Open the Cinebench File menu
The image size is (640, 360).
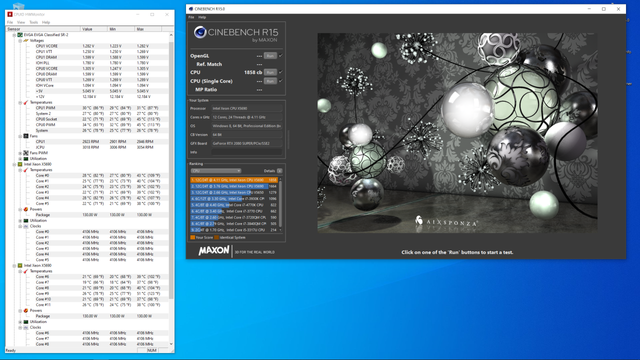coord(191,17)
